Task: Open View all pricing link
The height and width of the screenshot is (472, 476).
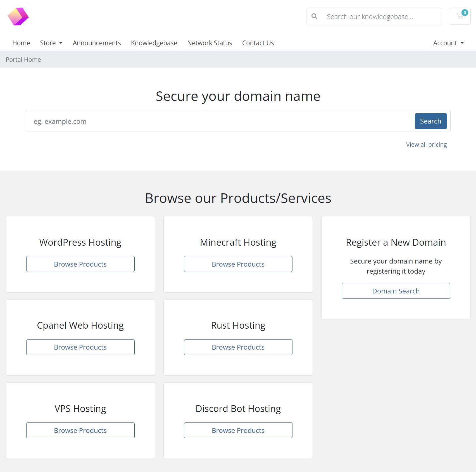Action: [426, 144]
